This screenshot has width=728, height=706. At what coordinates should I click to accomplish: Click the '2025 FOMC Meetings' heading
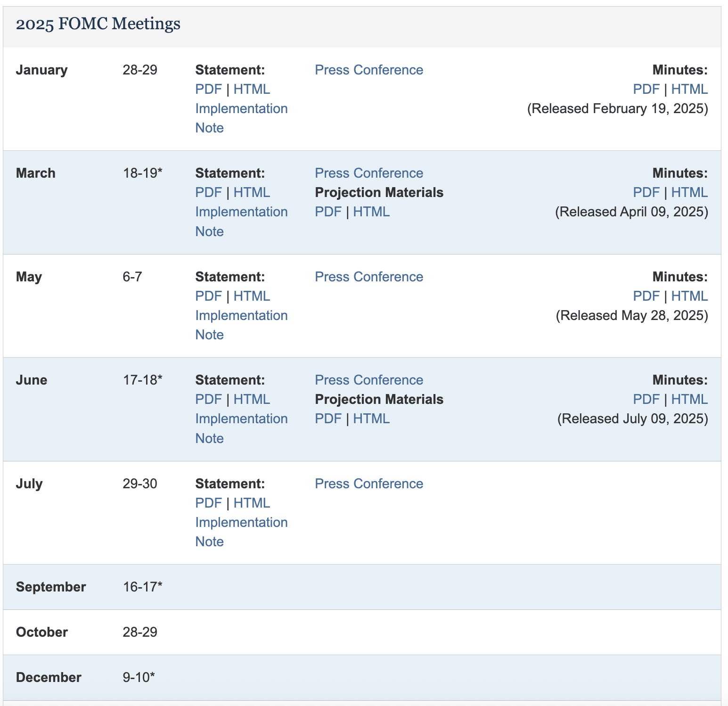(98, 24)
